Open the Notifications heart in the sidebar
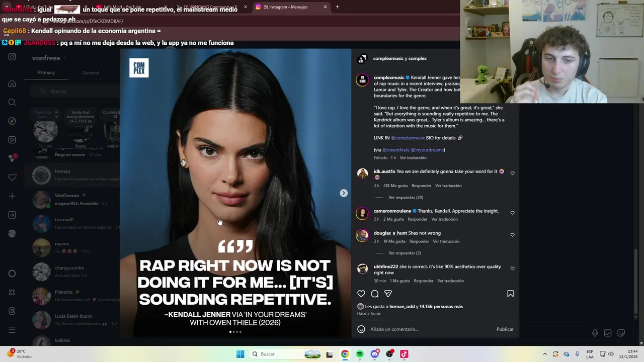 coord(12,177)
